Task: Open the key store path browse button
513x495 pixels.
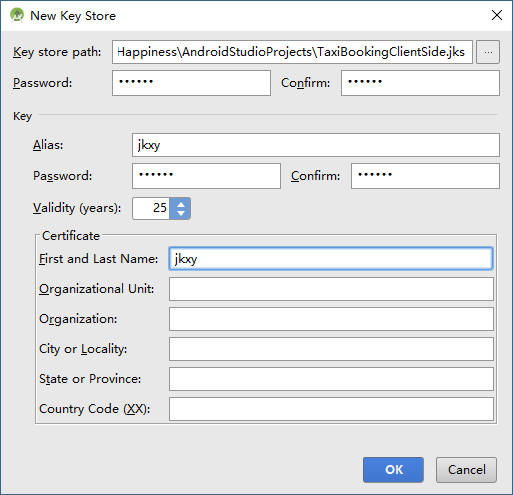Action: (x=488, y=52)
